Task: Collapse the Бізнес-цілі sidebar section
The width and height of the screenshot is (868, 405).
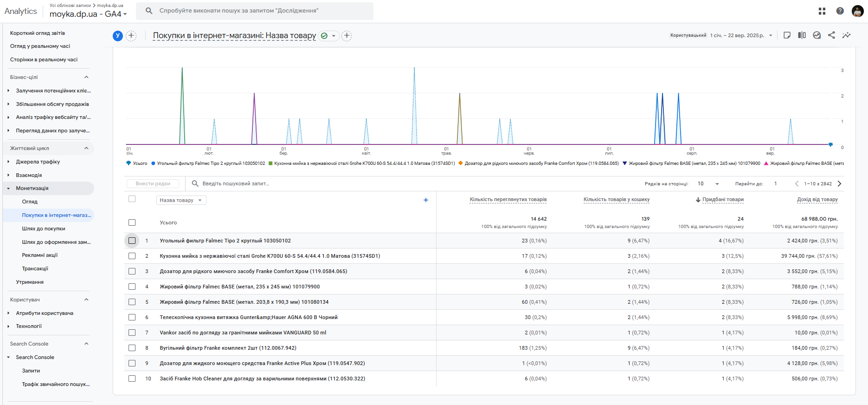Action: 86,77
